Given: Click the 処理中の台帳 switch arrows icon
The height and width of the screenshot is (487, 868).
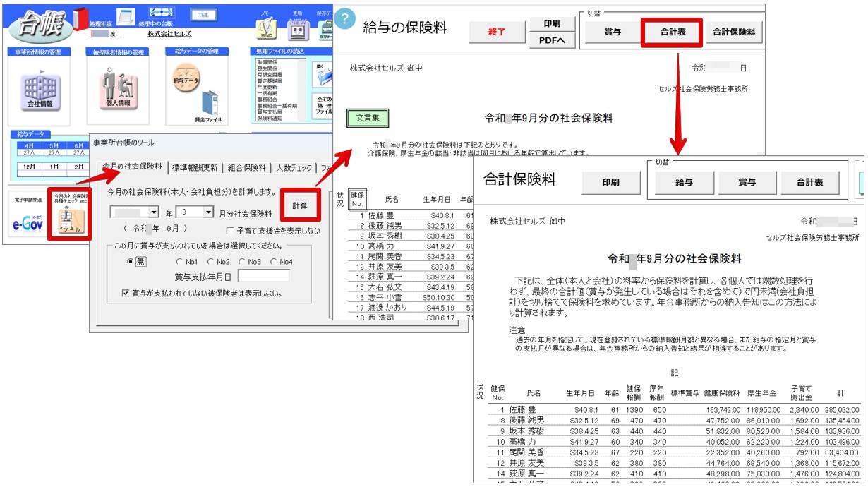Looking at the screenshot, I should [162, 13].
